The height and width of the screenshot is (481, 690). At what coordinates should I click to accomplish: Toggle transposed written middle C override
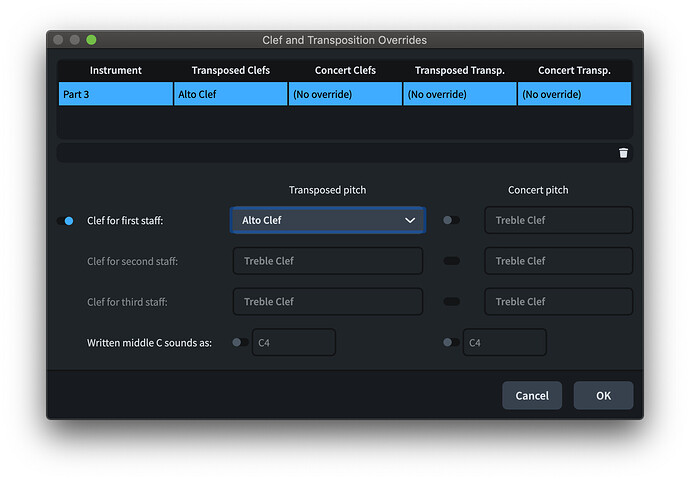pyautogui.click(x=240, y=342)
